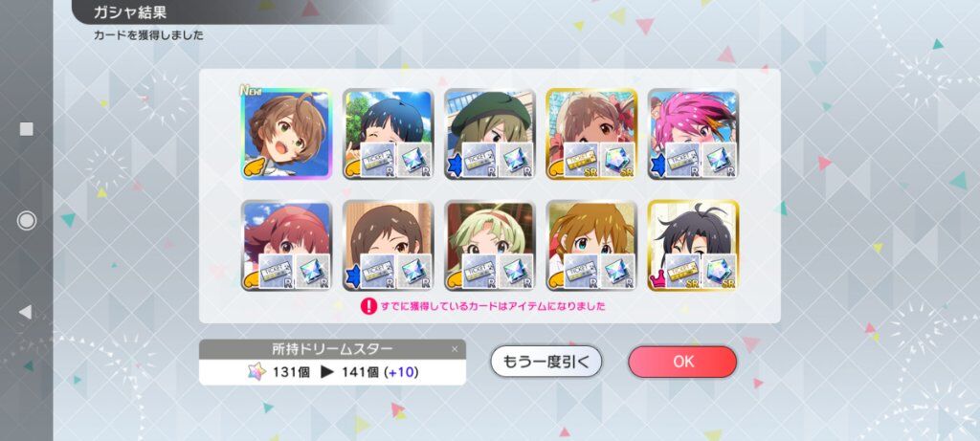980x441 pixels.
Task: Tap the Android recent apps square button
Action: [x=26, y=129]
